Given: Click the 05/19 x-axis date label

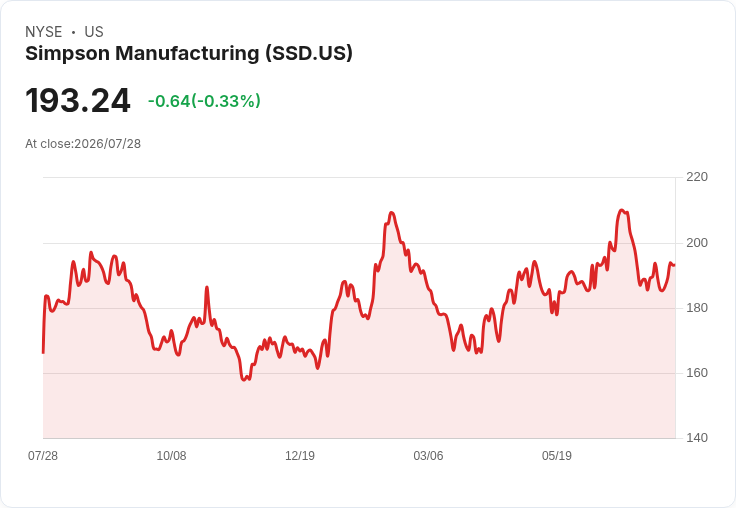Looking at the screenshot, I should tap(557, 456).
